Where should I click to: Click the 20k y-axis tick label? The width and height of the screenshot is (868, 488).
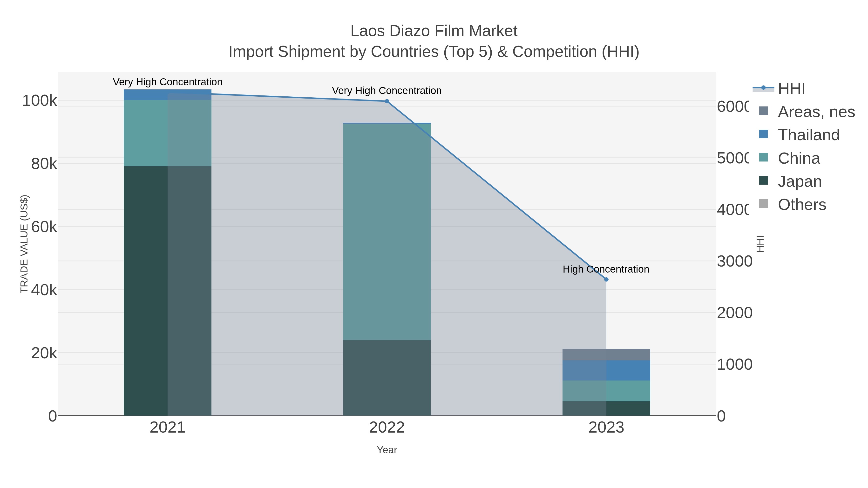tap(44, 353)
